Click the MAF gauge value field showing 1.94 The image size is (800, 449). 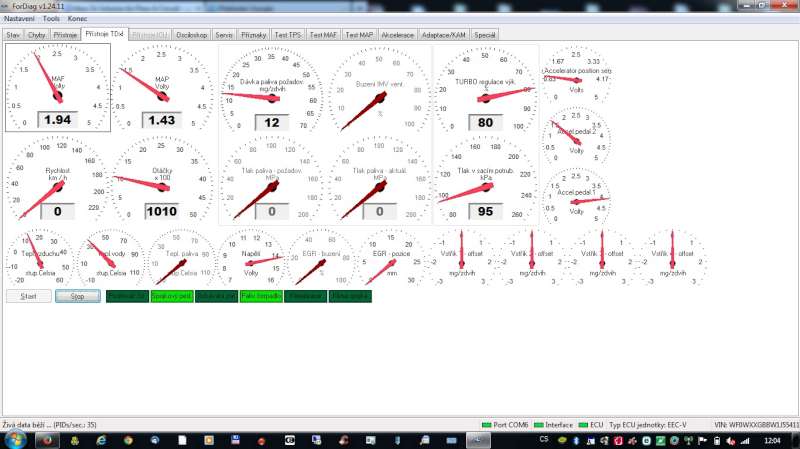57,120
